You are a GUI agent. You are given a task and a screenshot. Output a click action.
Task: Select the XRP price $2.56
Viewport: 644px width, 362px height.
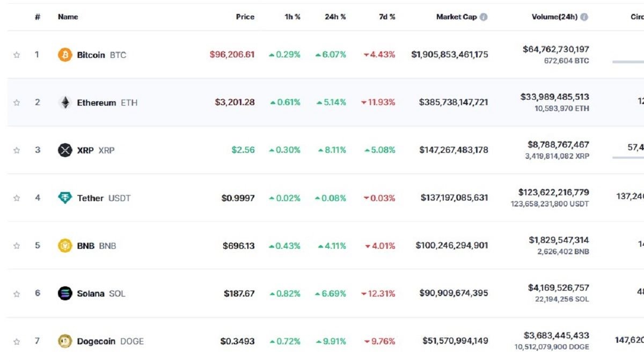[243, 150]
